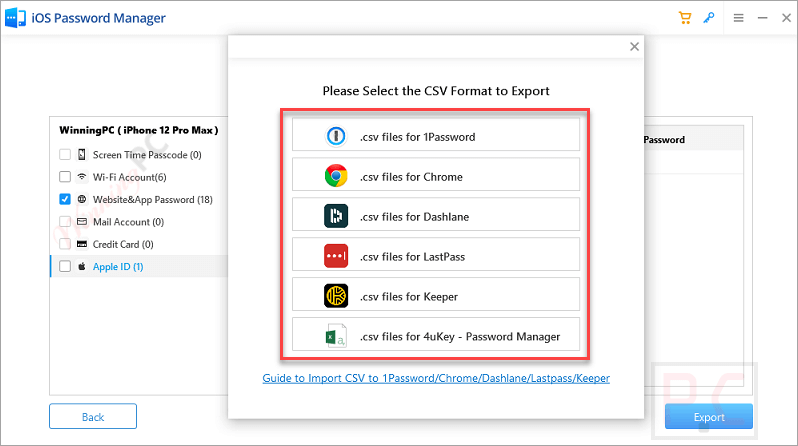Choose .csv files for Dashlane

point(436,214)
